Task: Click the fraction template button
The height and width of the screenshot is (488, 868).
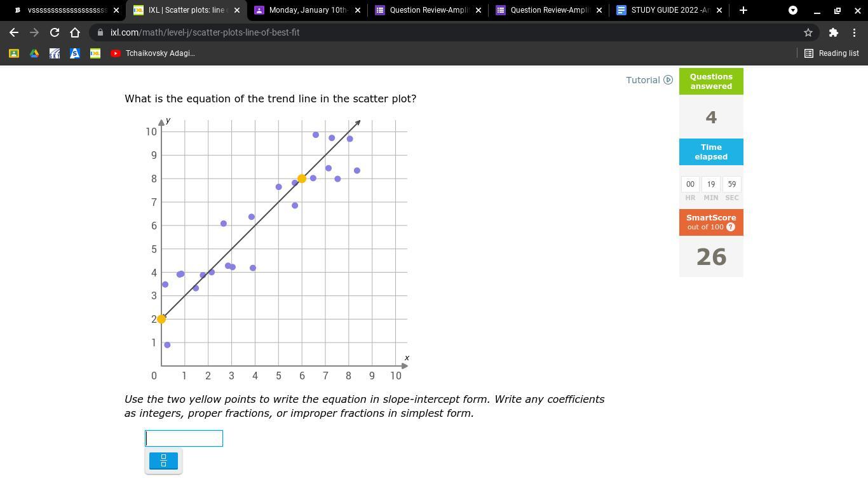Action: pyautogui.click(x=163, y=461)
